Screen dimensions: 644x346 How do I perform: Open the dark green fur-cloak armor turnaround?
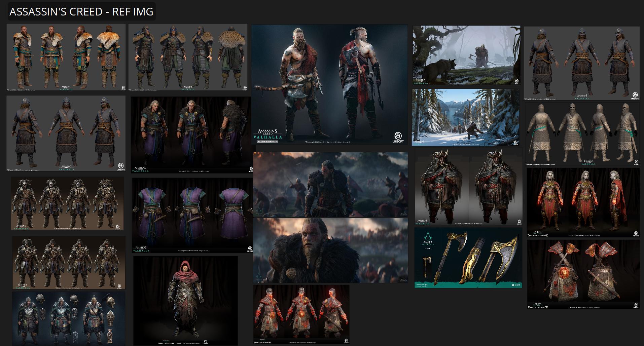pyautogui.click(x=188, y=57)
